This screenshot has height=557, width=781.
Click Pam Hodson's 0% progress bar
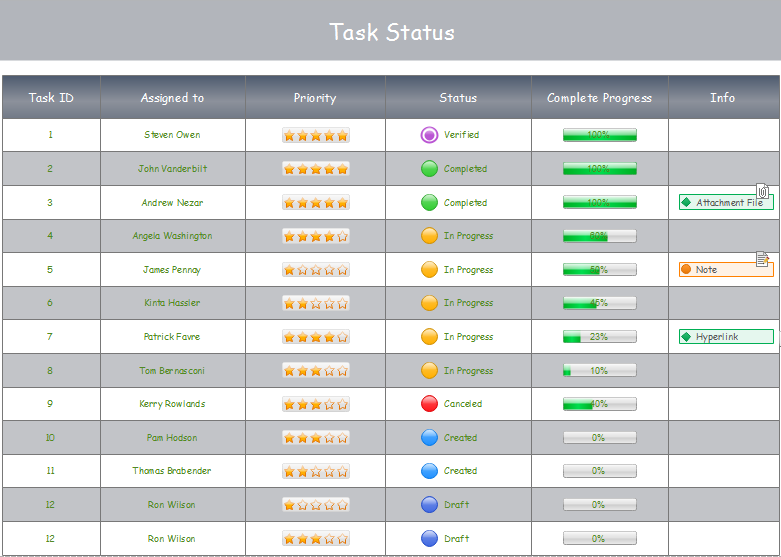click(600, 437)
